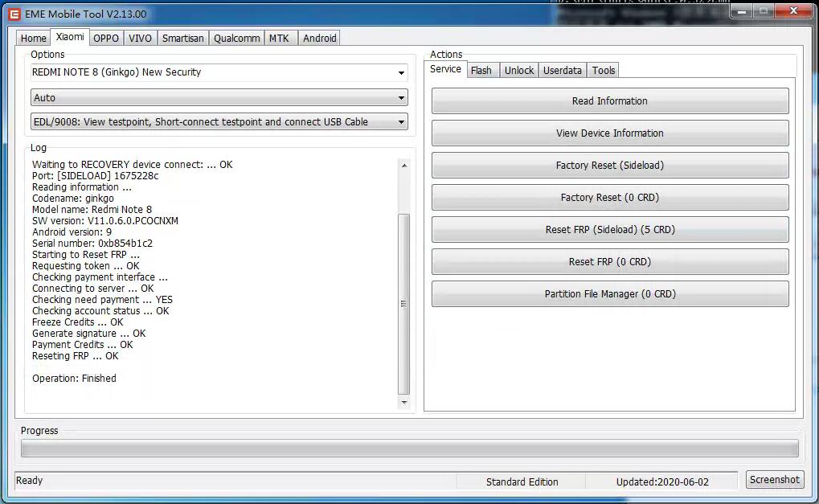This screenshot has width=819, height=504.
Task: Select the VIVO tab
Action: tap(140, 38)
